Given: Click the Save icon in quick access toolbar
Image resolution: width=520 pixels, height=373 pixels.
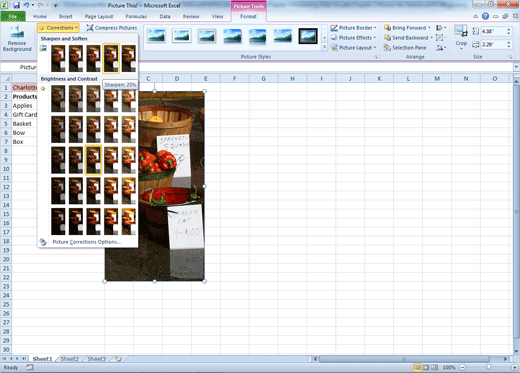Looking at the screenshot, I should coord(16,5).
